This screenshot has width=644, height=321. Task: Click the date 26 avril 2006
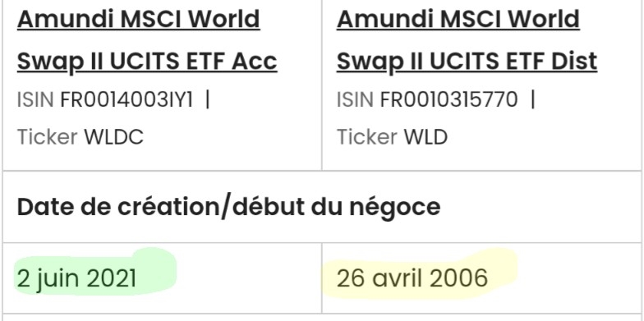point(412,278)
